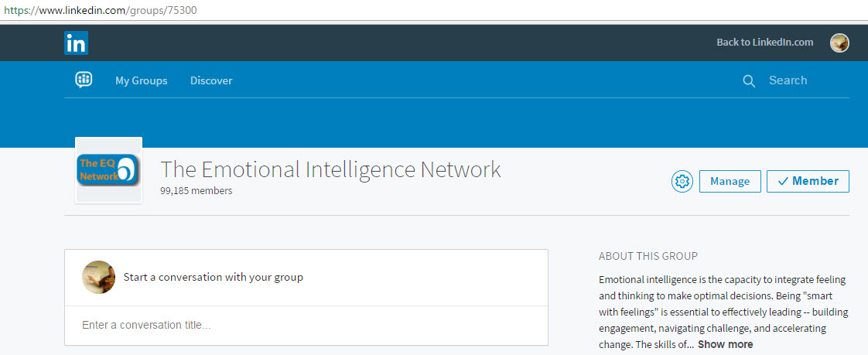Screen dimensions: 868x355
Task: Click the Groups speech-bubble icon
Action: (84, 80)
